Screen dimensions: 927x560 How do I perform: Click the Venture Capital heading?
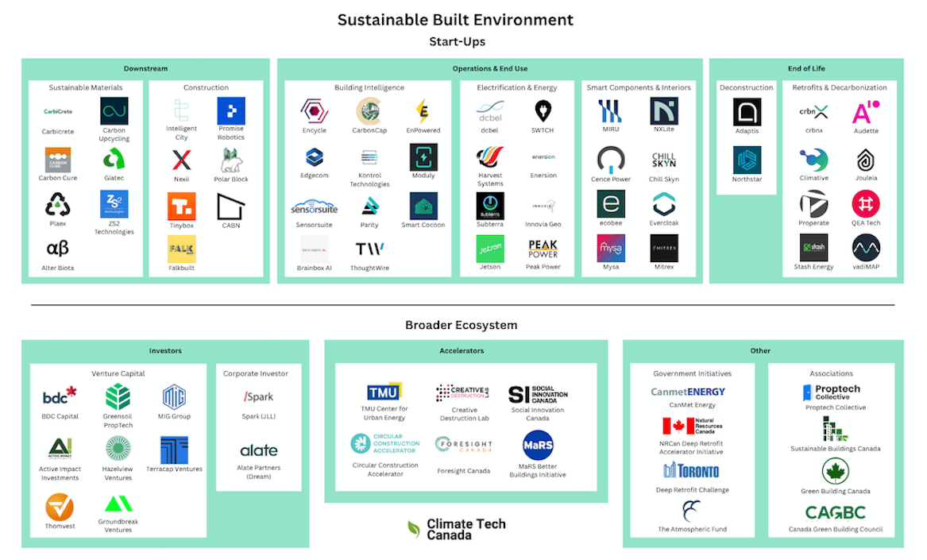(118, 373)
